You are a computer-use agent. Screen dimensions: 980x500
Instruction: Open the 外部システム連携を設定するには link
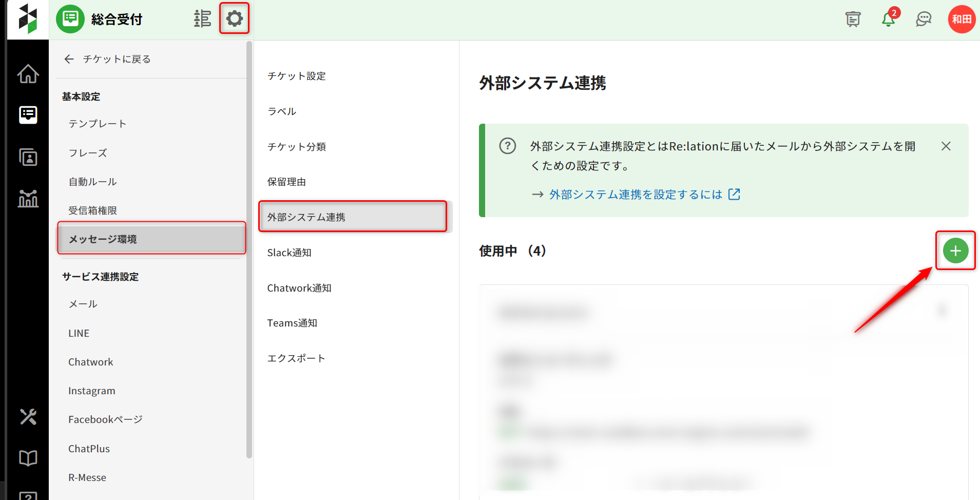(636, 195)
